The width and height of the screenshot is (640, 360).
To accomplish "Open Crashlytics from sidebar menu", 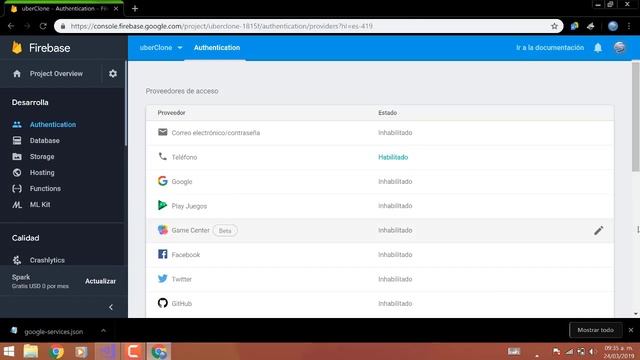I will pyautogui.click(x=47, y=260).
